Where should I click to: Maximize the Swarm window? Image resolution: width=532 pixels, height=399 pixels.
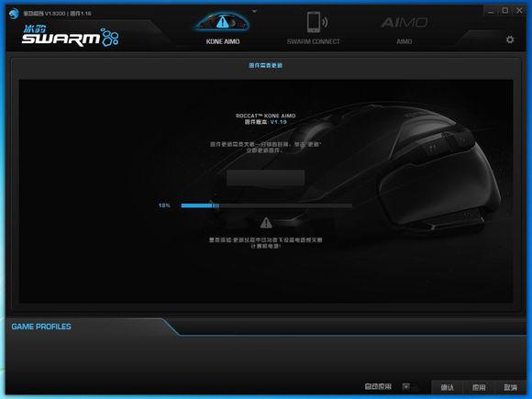504,11
